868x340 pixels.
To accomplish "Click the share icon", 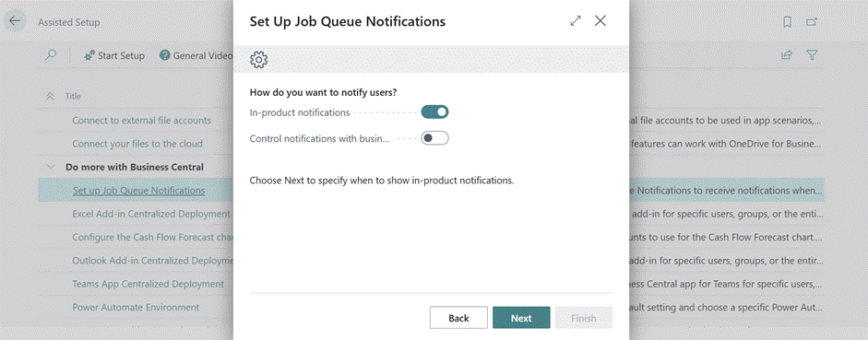I will (786, 54).
